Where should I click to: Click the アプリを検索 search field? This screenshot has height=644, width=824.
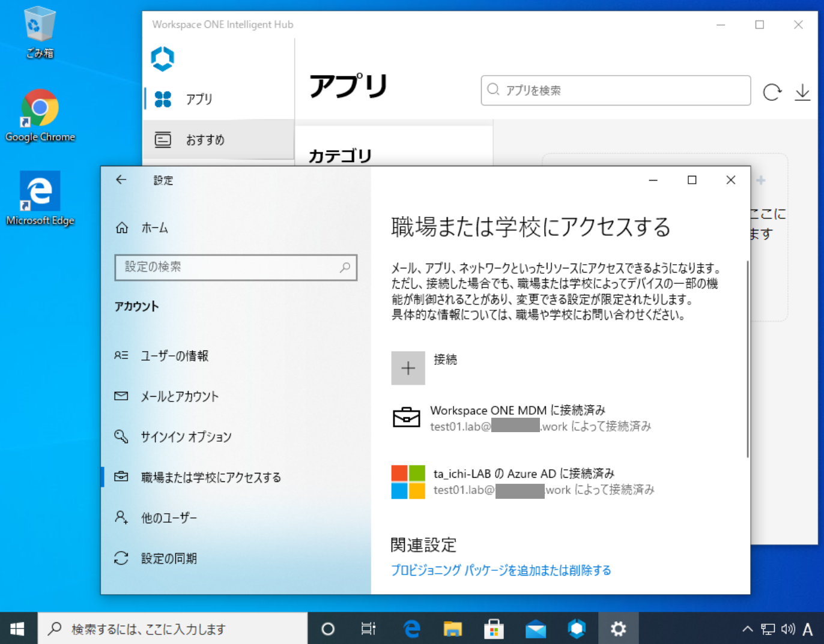click(614, 91)
